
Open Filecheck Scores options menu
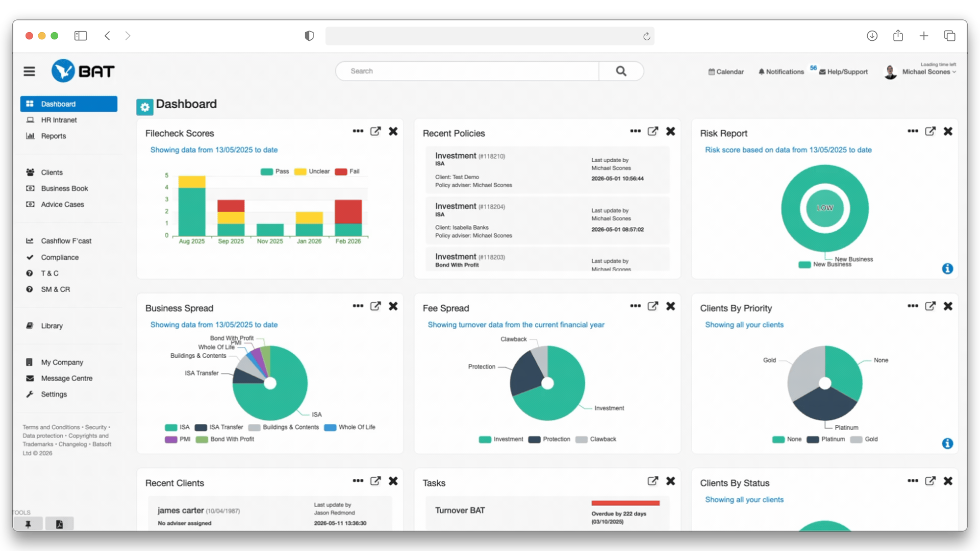coord(358,131)
